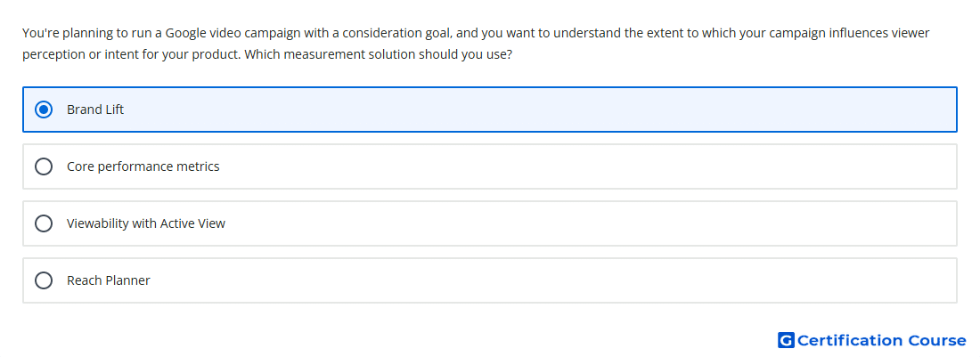Select the Viewability with Active View radio circle
Screen dimensions: 980x357
44,223
